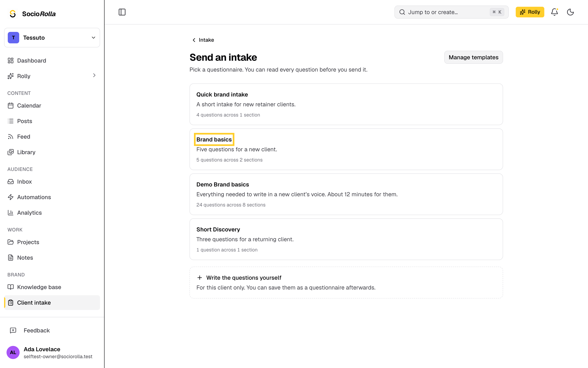588x368 pixels.
Task: Click the Tessuto T workspace badge
Action: [13, 37]
